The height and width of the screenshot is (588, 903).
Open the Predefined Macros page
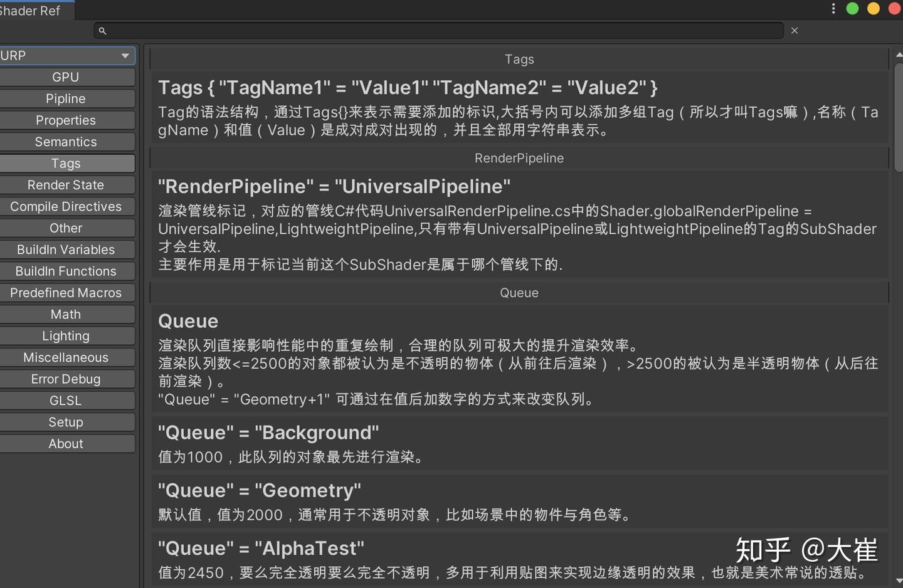66,292
